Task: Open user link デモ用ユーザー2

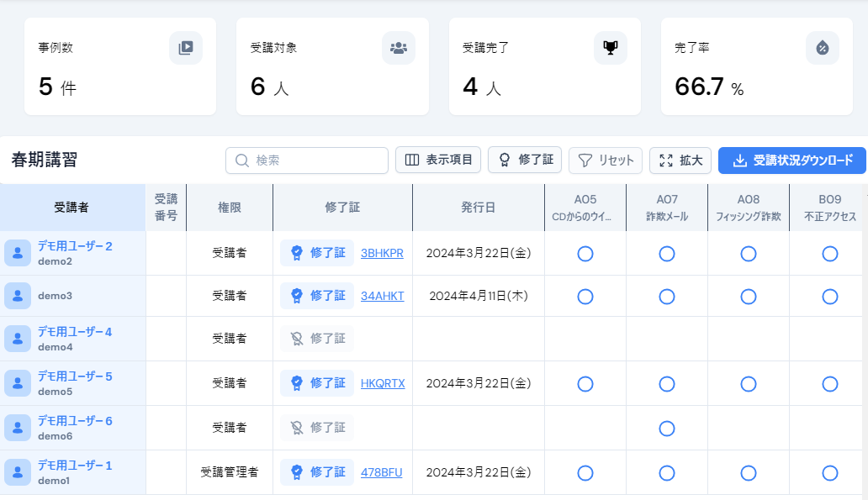Action: (x=75, y=246)
